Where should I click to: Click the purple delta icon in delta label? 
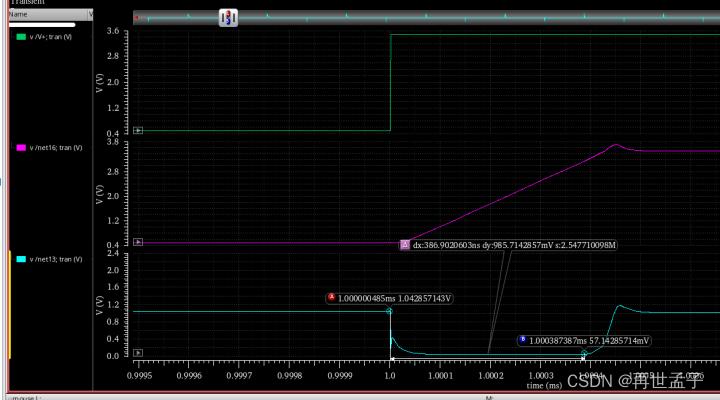pyautogui.click(x=405, y=245)
